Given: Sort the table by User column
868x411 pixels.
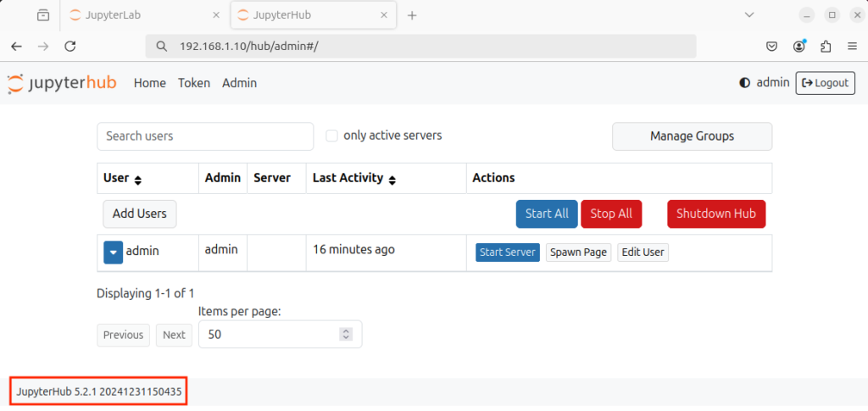Looking at the screenshot, I should tap(138, 179).
